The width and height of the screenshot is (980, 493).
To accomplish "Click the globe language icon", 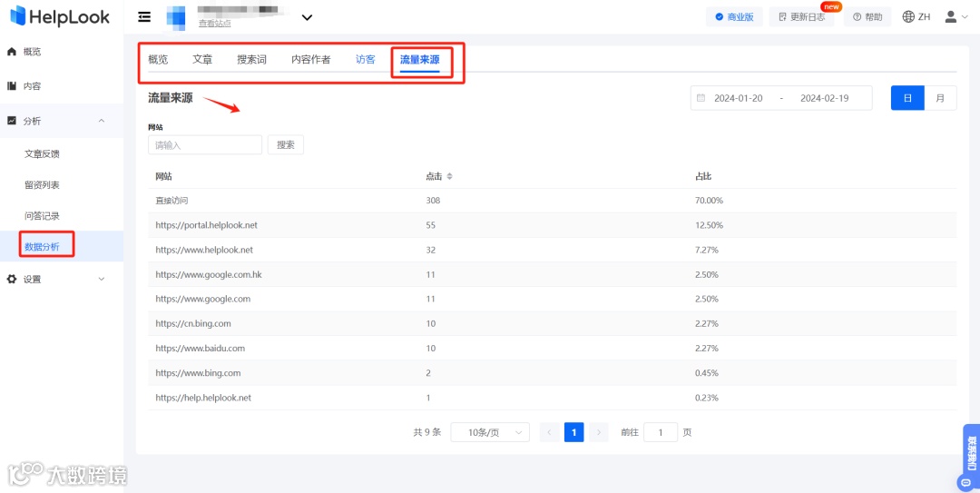I will pyautogui.click(x=908, y=17).
